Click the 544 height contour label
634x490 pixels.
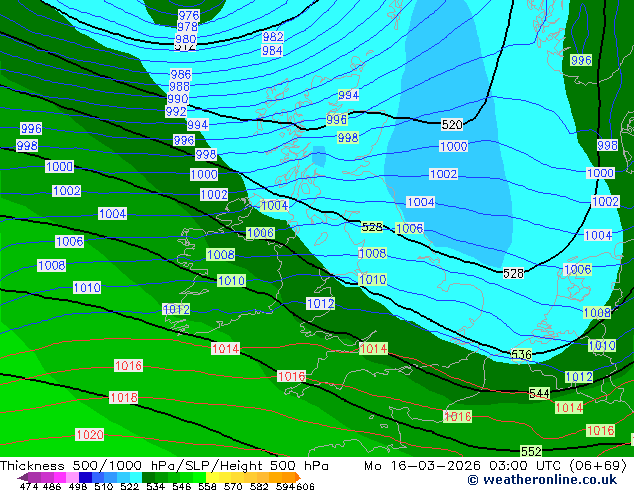pyautogui.click(x=539, y=393)
